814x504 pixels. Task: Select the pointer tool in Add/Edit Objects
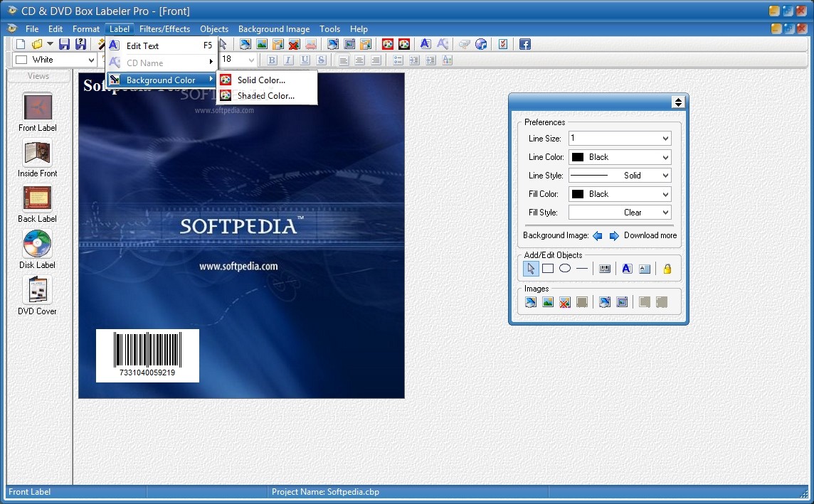(531, 269)
